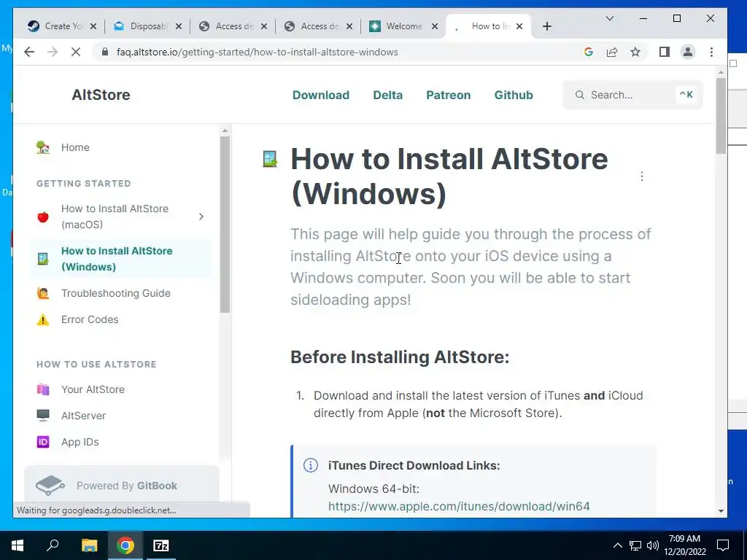Go to Home in sidebar

(x=75, y=147)
